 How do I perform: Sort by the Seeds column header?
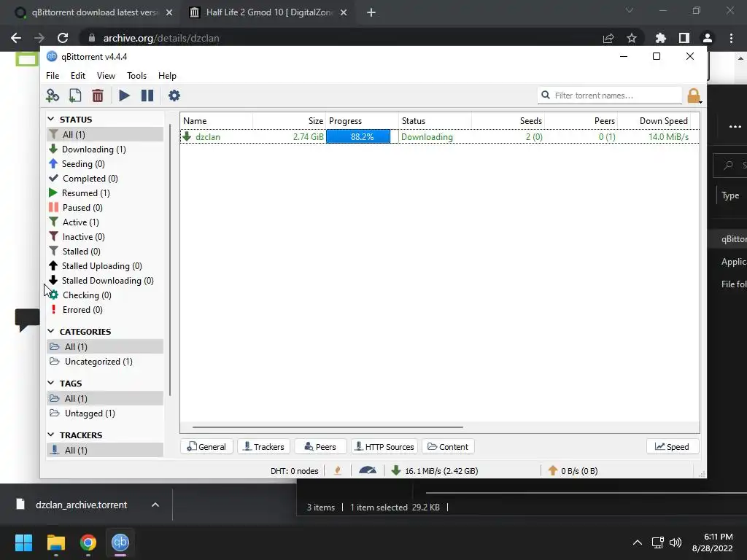pos(531,121)
